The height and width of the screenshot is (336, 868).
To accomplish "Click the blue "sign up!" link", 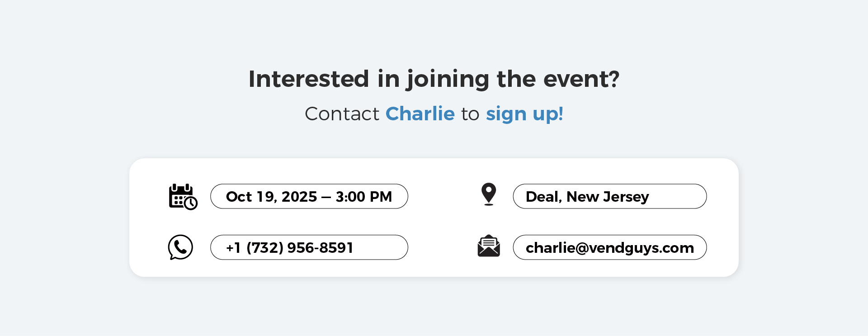I will 524,114.
